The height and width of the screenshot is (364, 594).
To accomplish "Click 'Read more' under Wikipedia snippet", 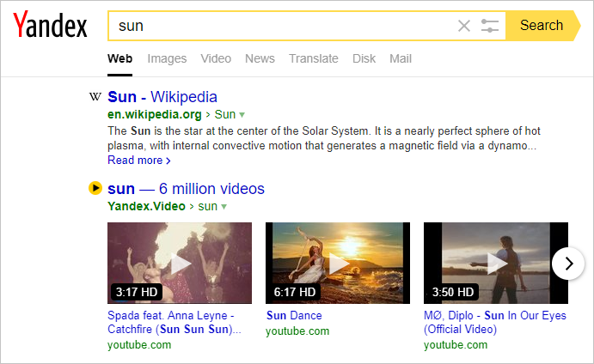I will point(139,160).
